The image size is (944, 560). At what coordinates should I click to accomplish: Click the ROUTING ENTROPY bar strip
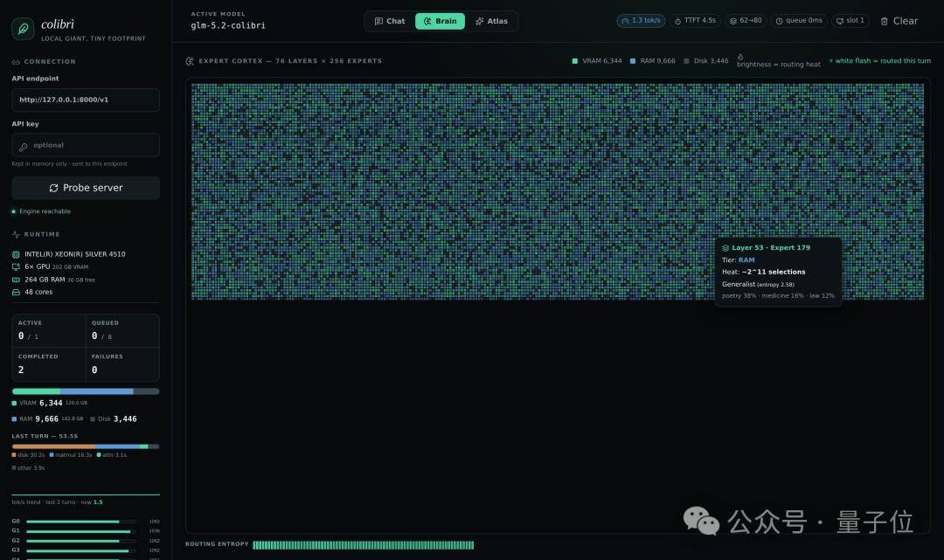363,545
